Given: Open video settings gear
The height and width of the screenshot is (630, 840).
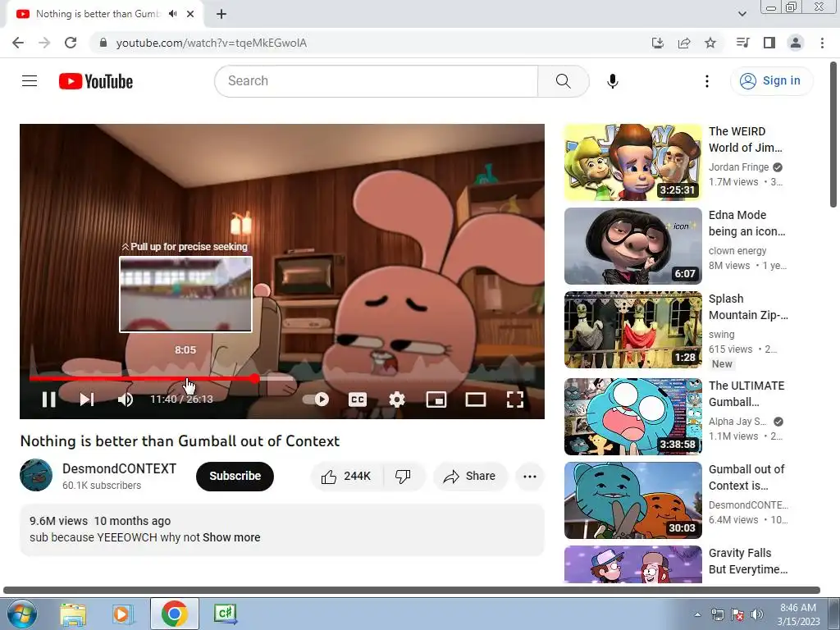Looking at the screenshot, I should (x=397, y=399).
